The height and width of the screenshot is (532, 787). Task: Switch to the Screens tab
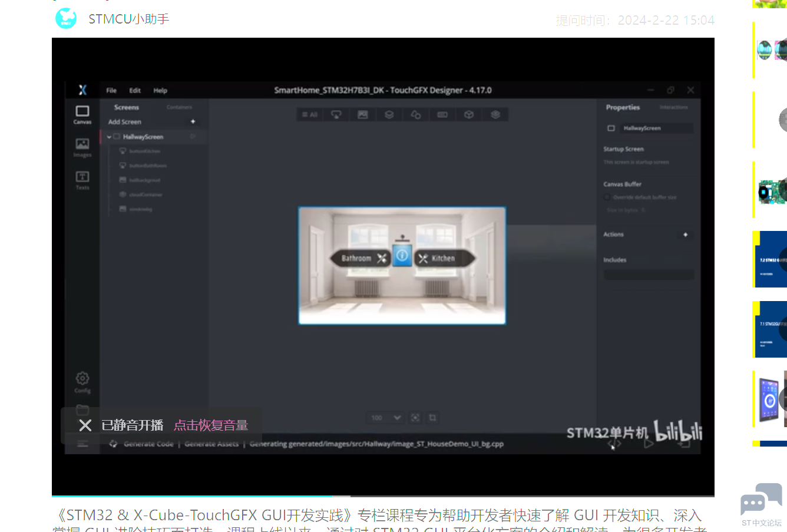(127, 107)
